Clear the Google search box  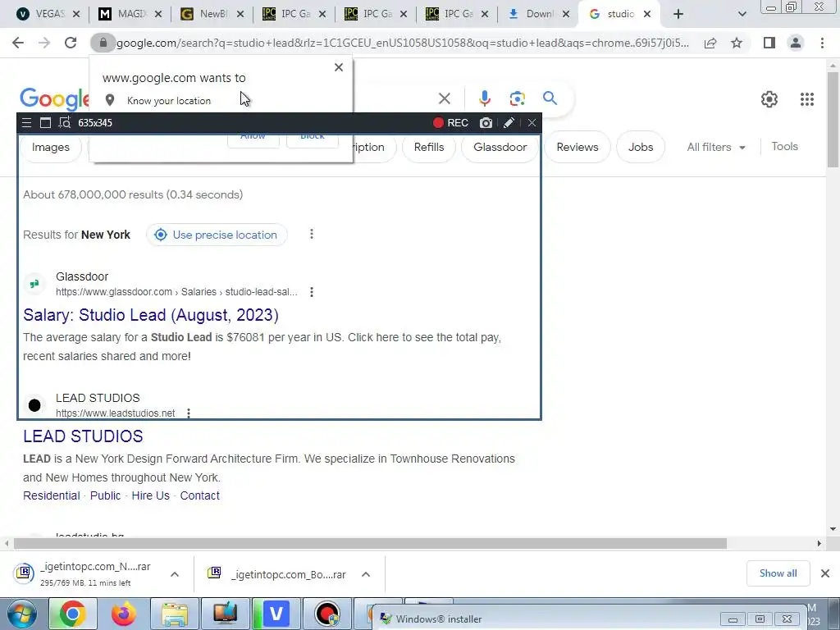[x=444, y=98]
